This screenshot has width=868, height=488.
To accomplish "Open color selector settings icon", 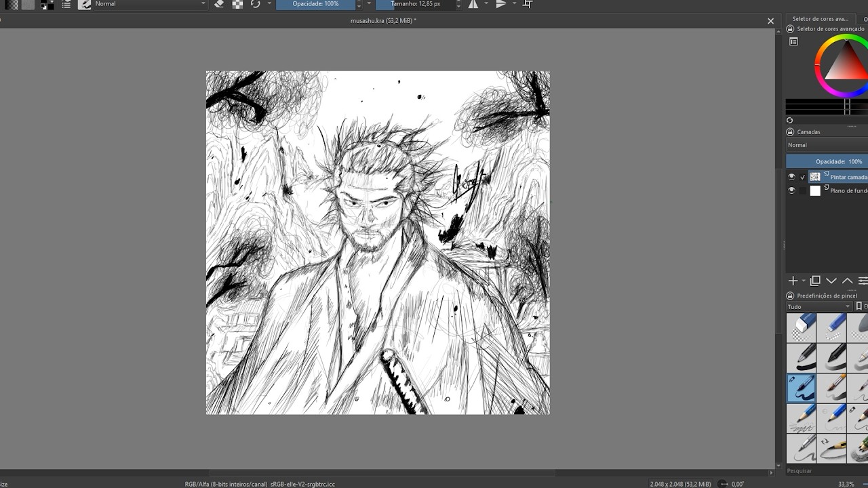I will 793,42.
